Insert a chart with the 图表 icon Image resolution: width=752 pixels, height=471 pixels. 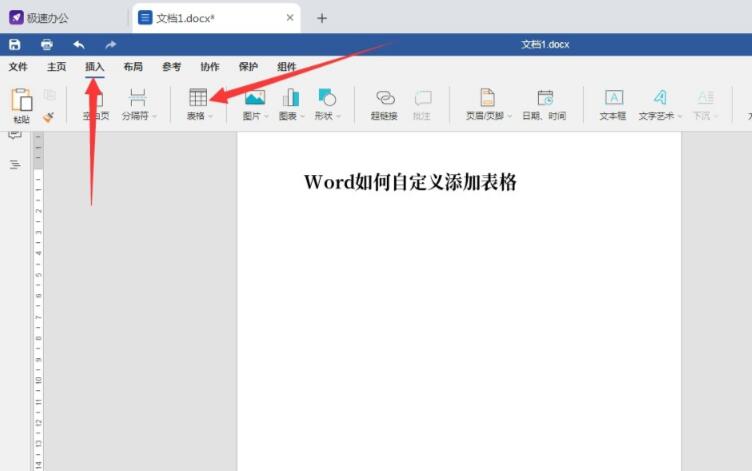click(291, 97)
